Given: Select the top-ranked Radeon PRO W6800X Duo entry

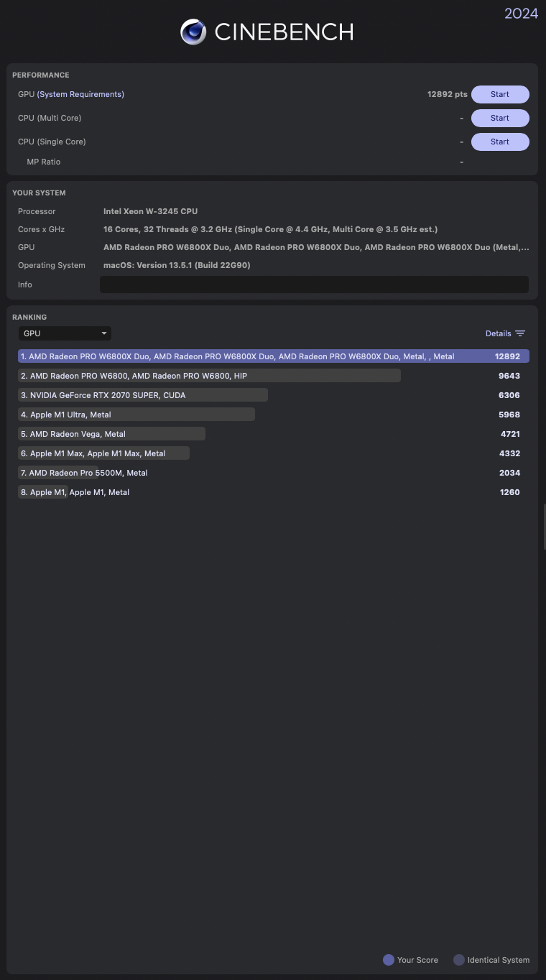Looking at the screenshot, I should click(x=273, y=356).
